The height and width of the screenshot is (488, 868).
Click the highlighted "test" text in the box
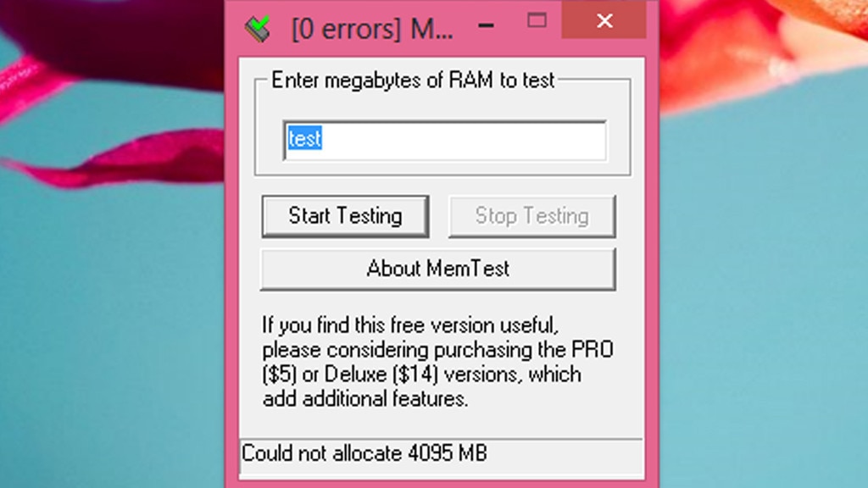[303, 140]
